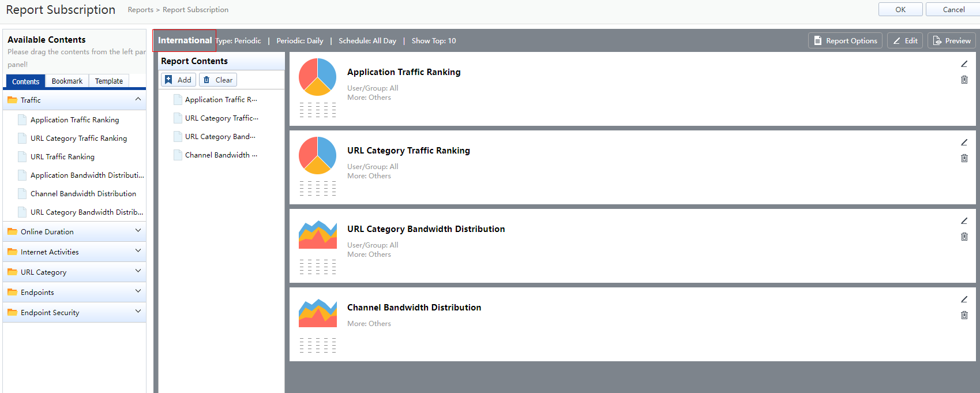Expand the Internet Activities folder
The height and width of the screenshot is (393, 980).
138,251
